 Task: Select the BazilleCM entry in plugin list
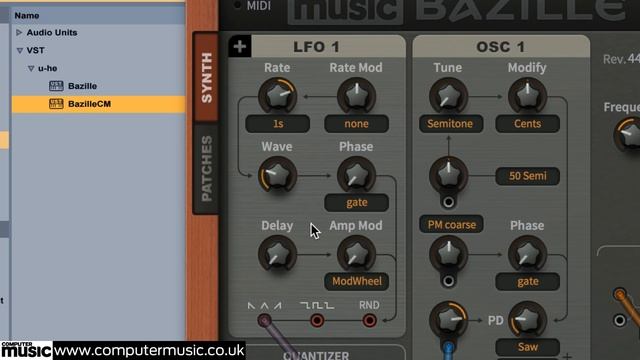tap(98, 104)
